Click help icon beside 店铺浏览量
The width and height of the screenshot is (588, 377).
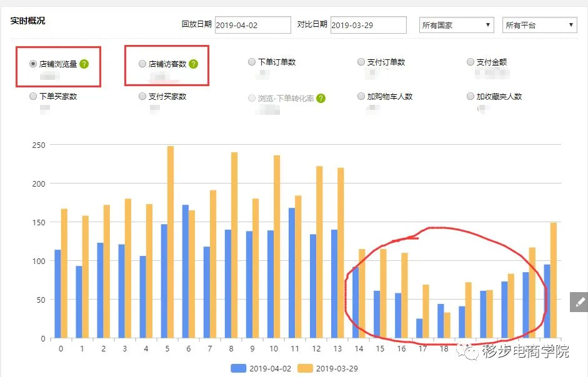[84, 64]
